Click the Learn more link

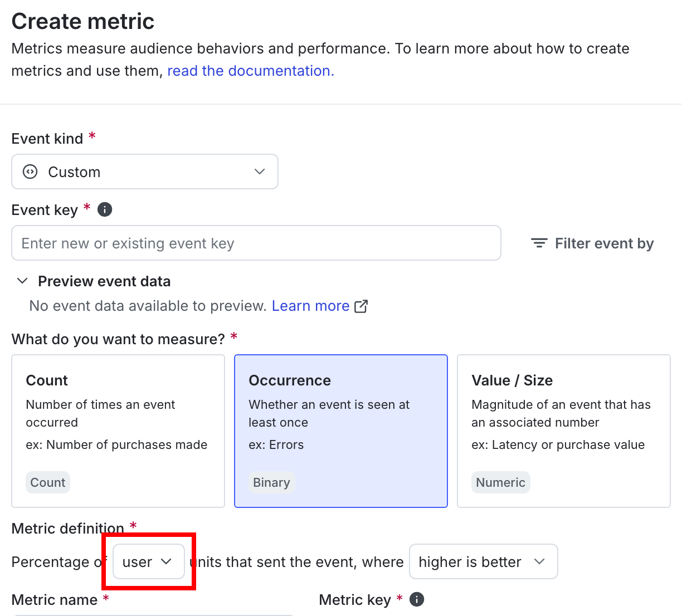coord(310,306)
